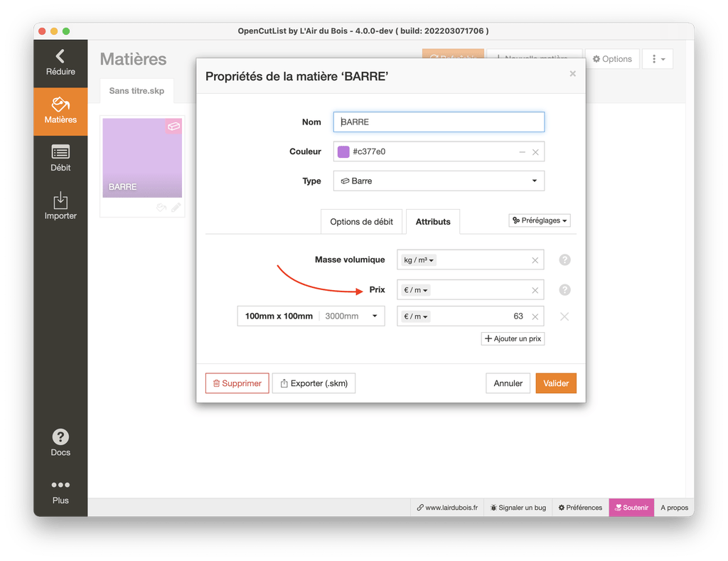Clear the Masse volumique value
Image resolution: width=728 pixels, height=561 pixels.
535,260
